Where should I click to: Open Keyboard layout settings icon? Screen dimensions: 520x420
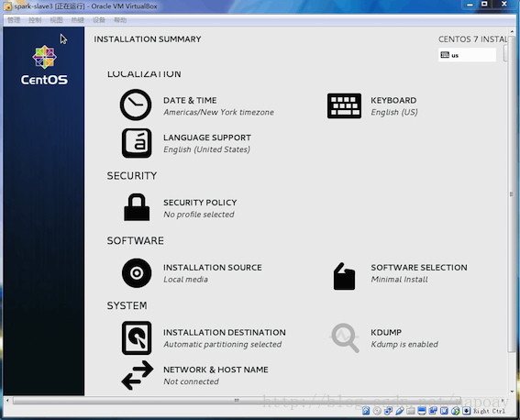pos(344,105)
